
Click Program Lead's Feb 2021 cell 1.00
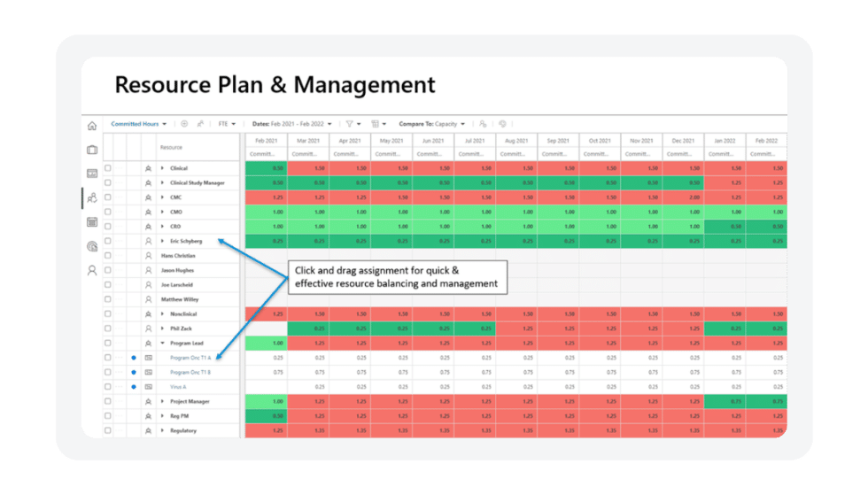(x=267, y=344)
